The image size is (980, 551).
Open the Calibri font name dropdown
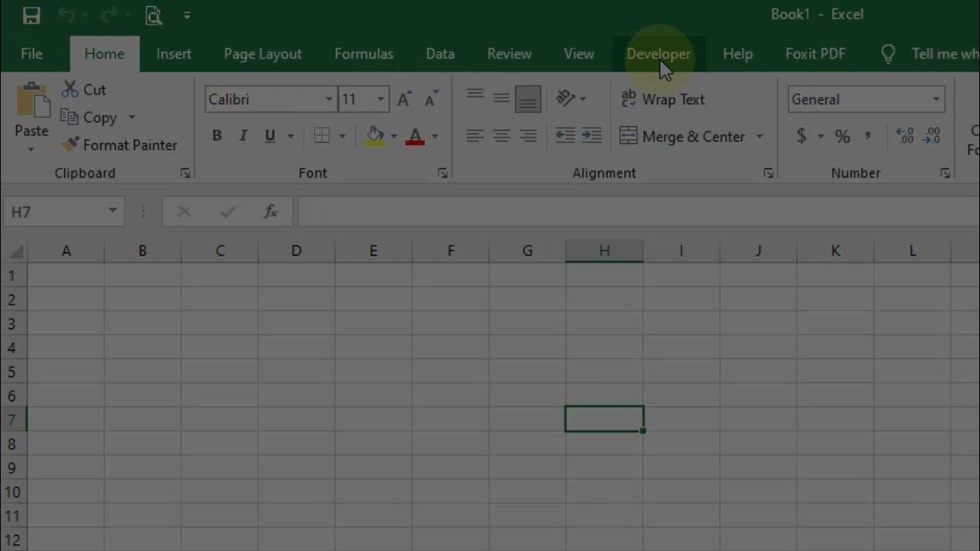pyautogui.click(x=328, y=99)
